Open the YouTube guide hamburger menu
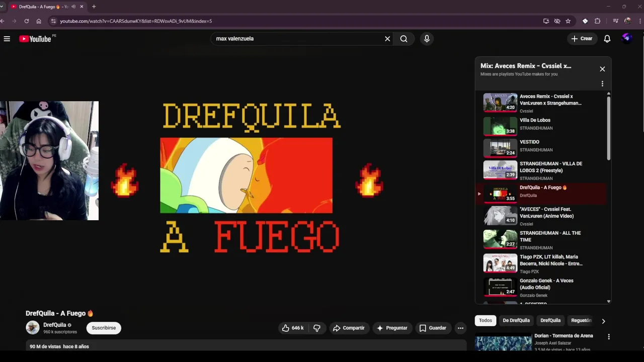This screenshot has height=362, width=644. click(x=7, y=39)
